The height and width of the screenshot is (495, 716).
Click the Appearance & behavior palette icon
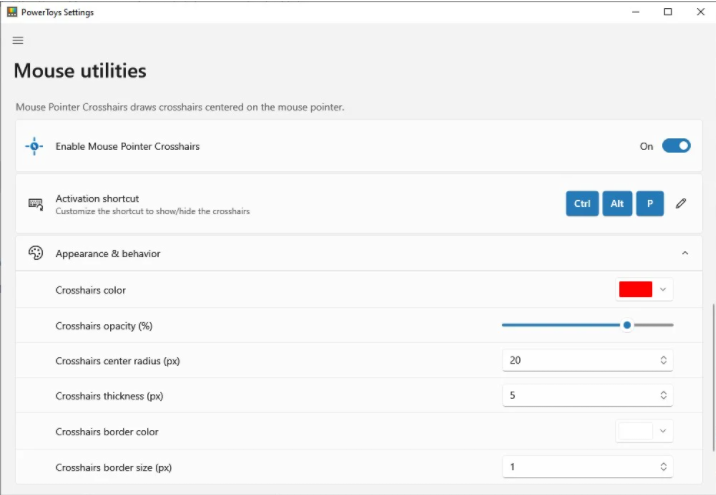click(35, 253)
